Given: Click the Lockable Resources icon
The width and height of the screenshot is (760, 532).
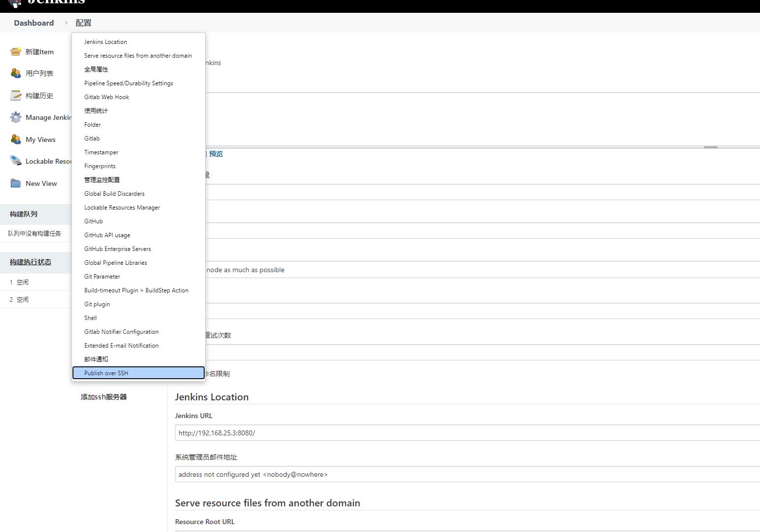Looking at the screenshot, I should [16, 161].
